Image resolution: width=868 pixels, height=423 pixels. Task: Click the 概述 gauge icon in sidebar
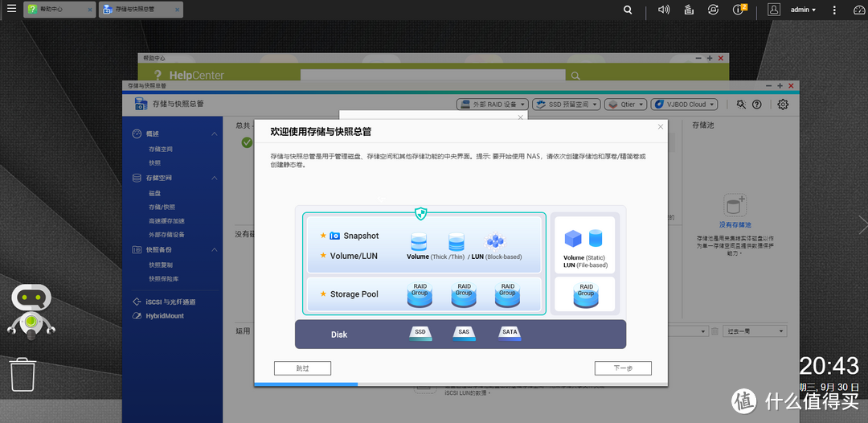pyautogui.click(x=137, y=134)
